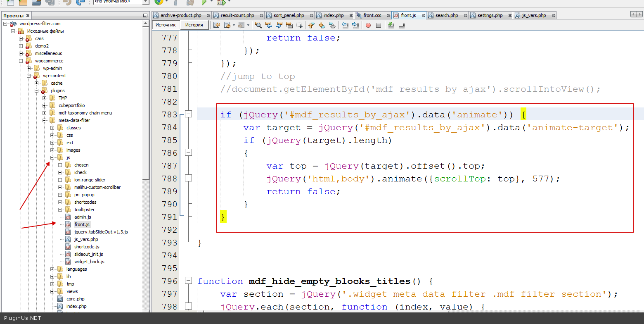Select shortcode.js in the project tree
The image size is (644, 324).
click(x=87, y=247)
